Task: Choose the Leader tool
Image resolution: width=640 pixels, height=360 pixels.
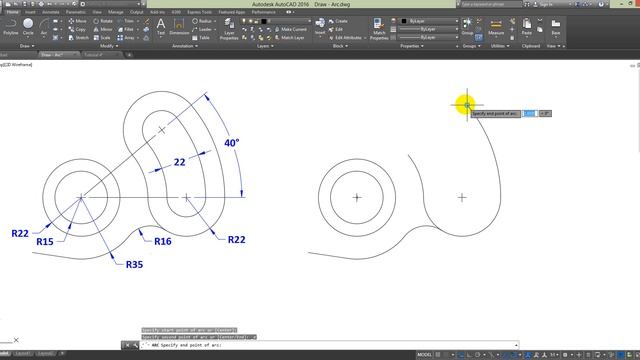Action: click(x=202, y=29)
